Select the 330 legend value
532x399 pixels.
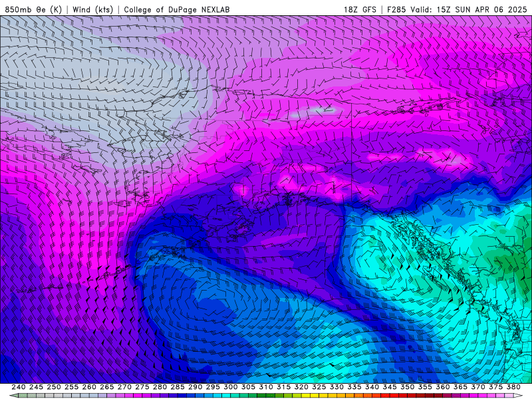pyautogui.click(x=336, y=387)
